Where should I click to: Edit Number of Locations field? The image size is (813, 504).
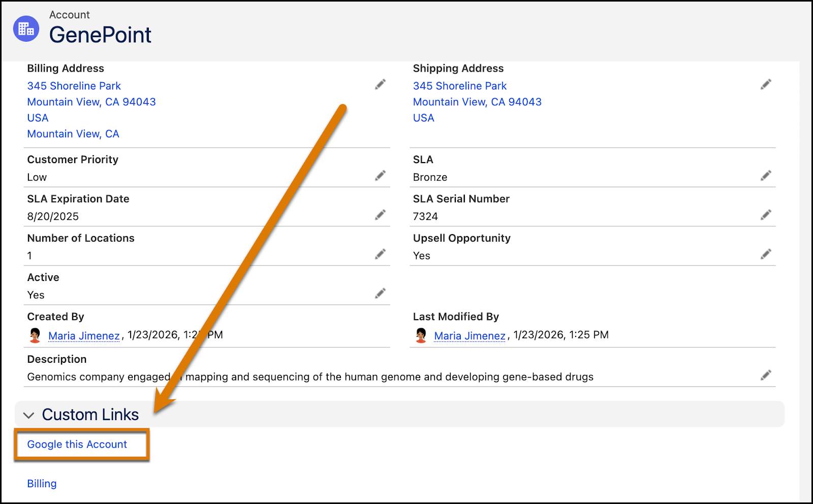tap(380, 254)
